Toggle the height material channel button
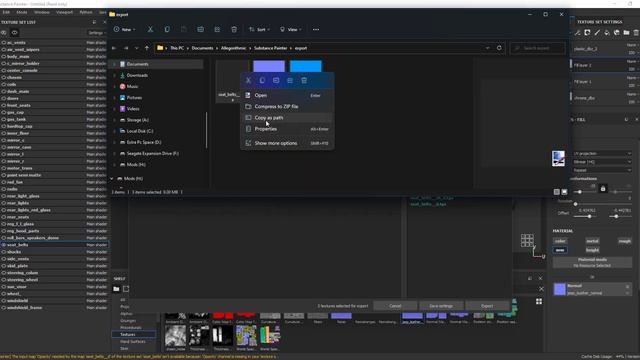 pyautogui.click(x=592, y=250)
